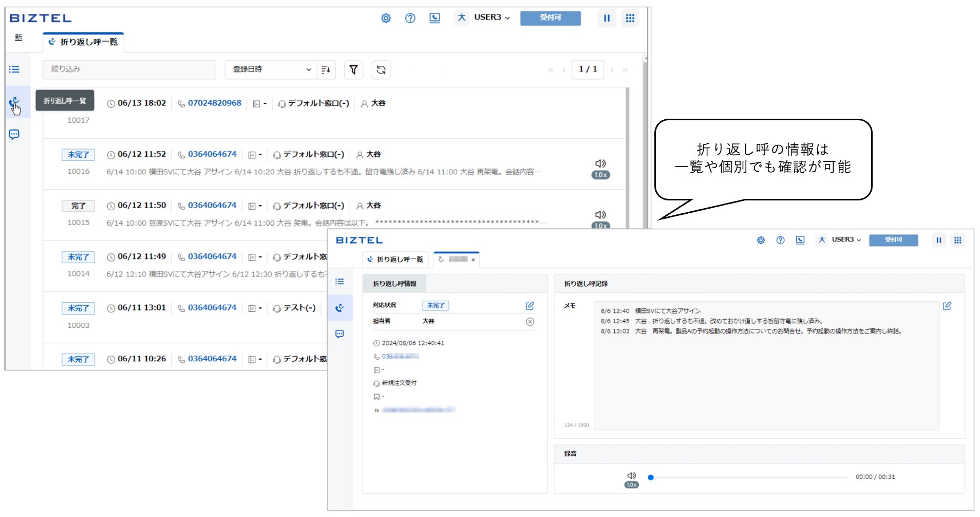
Task: Select the 折り返し呼情報 tab
Action: click(x=394, y=284)
